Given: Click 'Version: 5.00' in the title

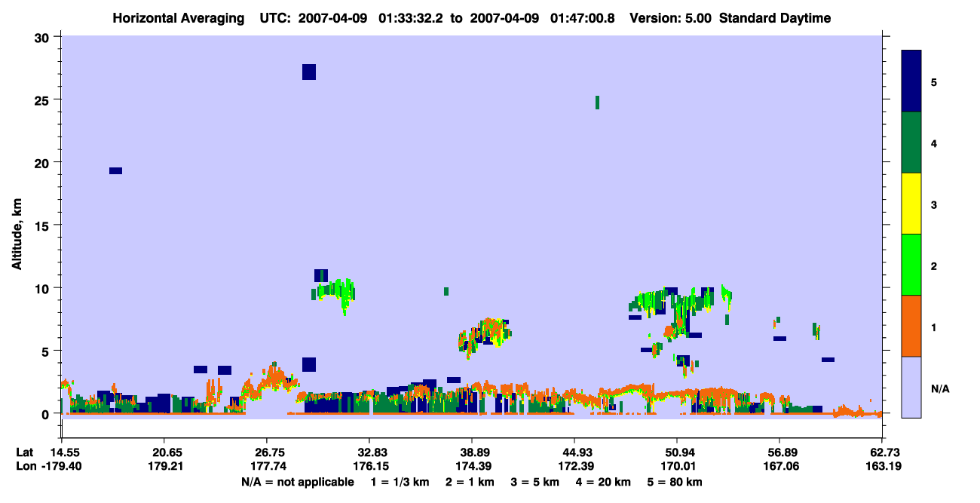Looking at the screenshot, I should click(x=672, y=18).
